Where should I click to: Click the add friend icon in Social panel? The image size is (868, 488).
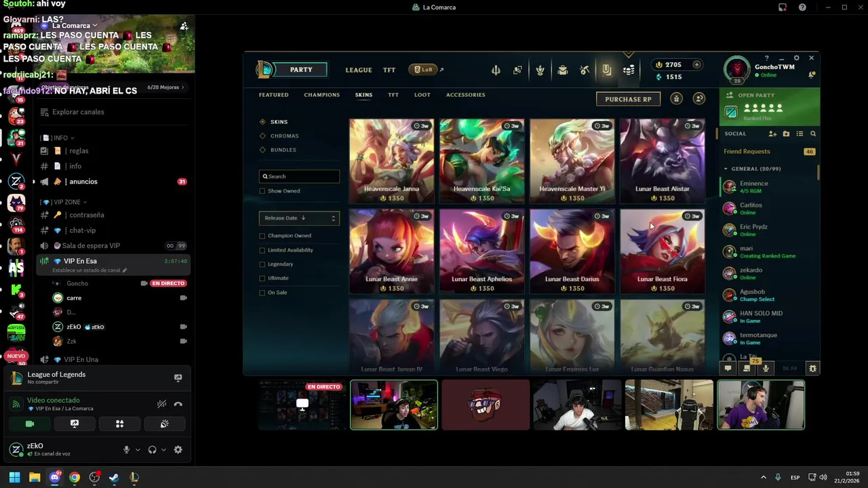[772, 134]
